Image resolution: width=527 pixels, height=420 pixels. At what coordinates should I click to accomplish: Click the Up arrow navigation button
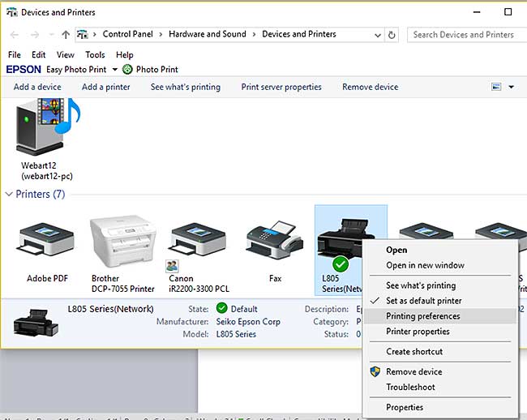pos(66,35)
